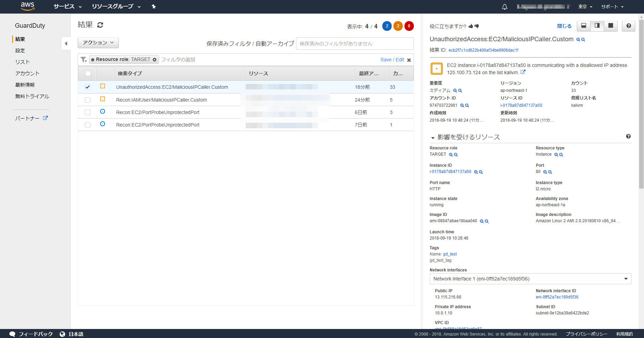Switch detail pane to full-screen layout
The height and width of the screenshot is (338, 644).
(x=611, y=26)
